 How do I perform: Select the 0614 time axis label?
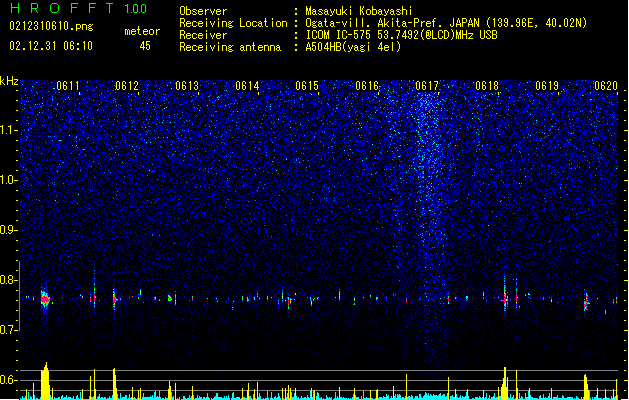[247, 86]
